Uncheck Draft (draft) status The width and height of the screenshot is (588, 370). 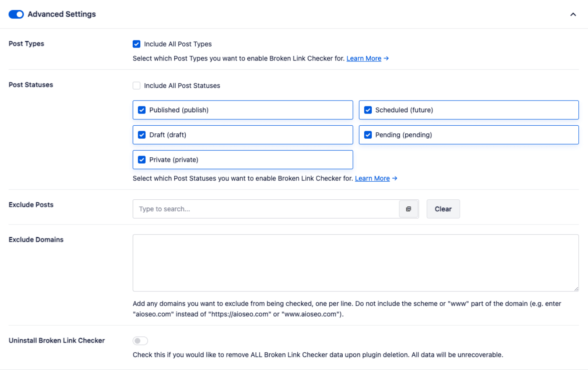pos(142,135)
